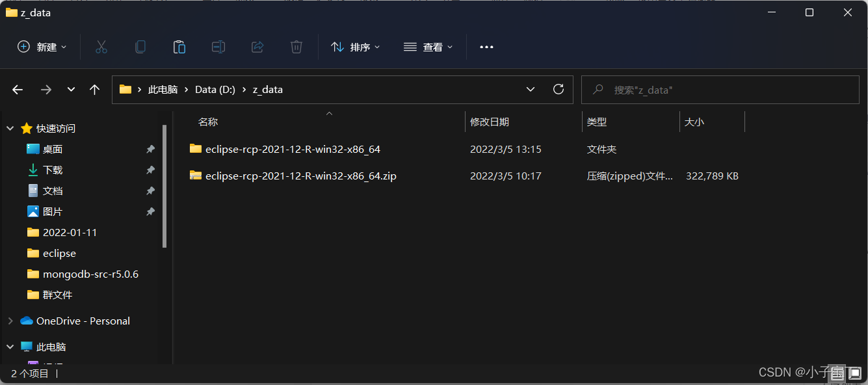Click the Paste icon
The image size is (868, 385).
pyautogui.click(x=179, y=46)
